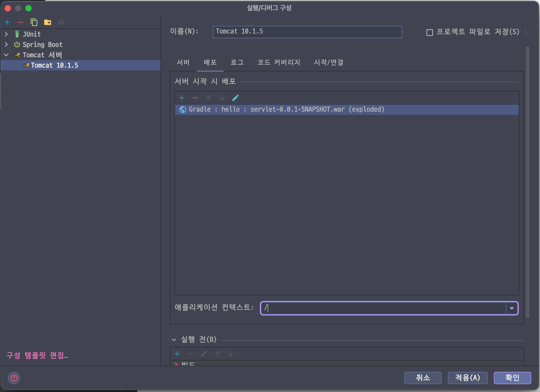
Task: Edit the artifact with the pencil icon
Action: 235,98
